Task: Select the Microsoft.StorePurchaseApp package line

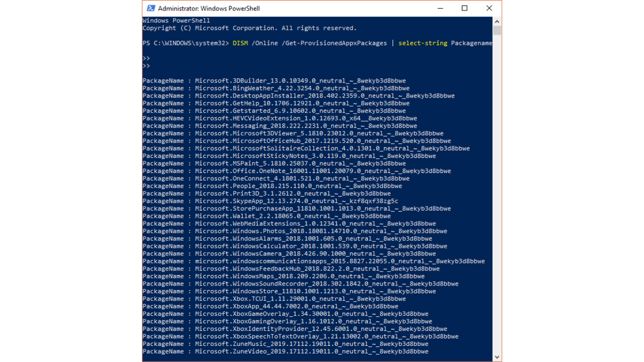Action: 297,208
